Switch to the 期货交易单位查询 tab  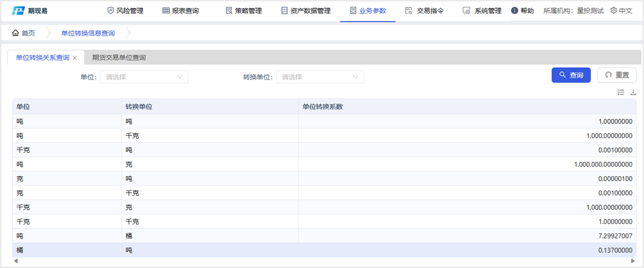119,58
